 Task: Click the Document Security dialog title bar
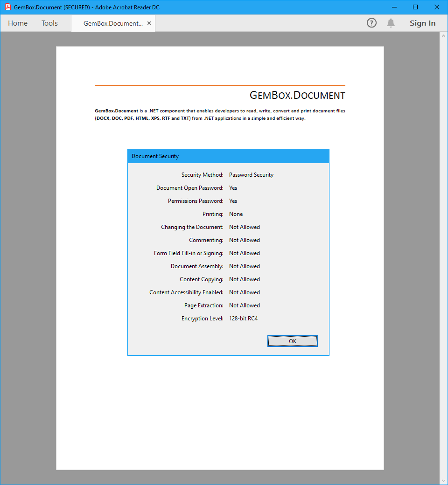(x=228, y=156)
